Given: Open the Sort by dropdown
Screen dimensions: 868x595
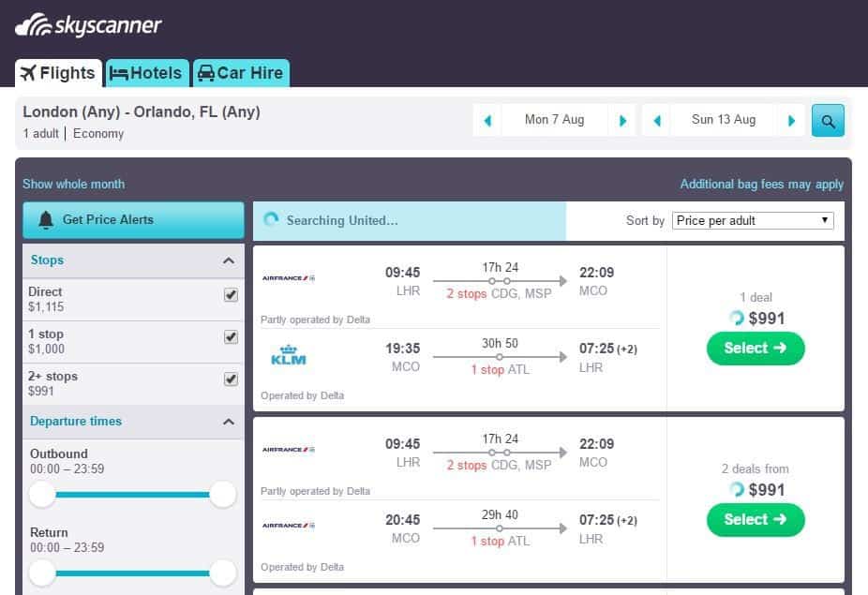Looking at the screenshot, I should click(x=753, y=220).
